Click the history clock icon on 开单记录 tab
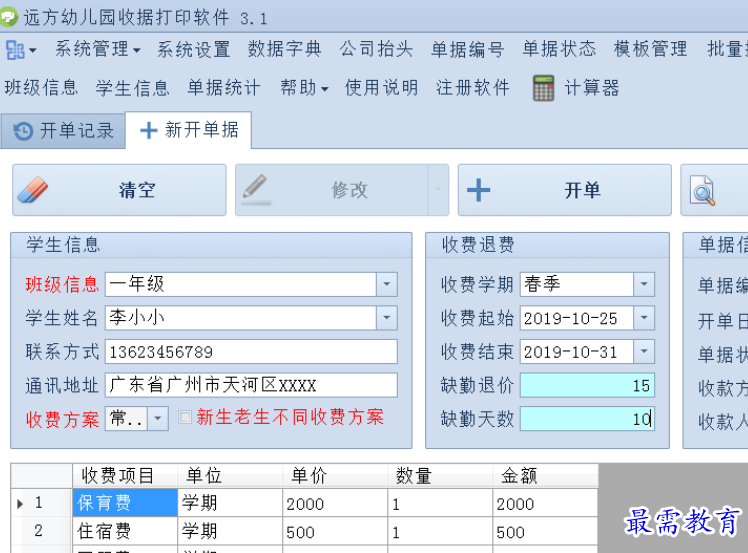The width and height of the screenshot is (748, 553). [x=23, y=131]
